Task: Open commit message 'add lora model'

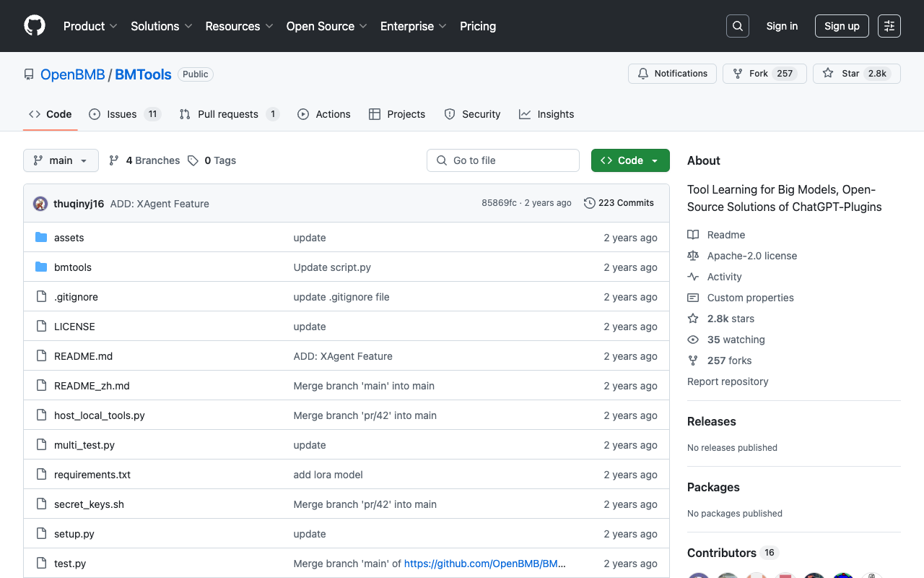Action: pos(328,475)
